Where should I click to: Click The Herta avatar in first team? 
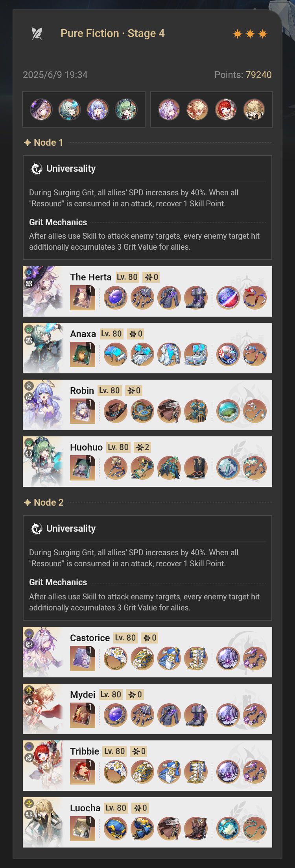pos(41,109)
